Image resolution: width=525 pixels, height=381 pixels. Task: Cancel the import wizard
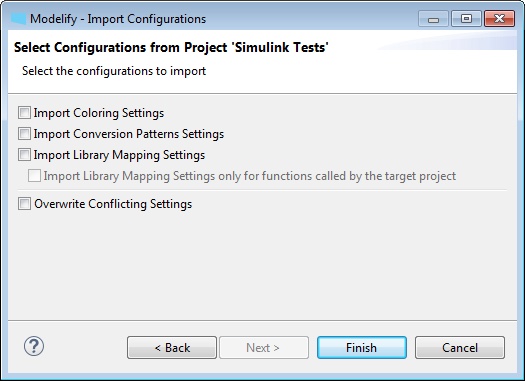[460, 348]
